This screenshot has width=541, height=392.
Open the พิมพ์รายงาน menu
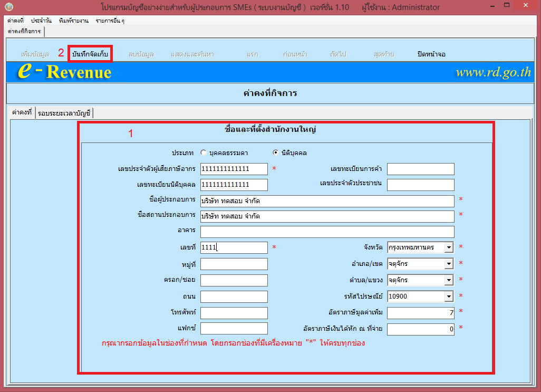[73, 21]
